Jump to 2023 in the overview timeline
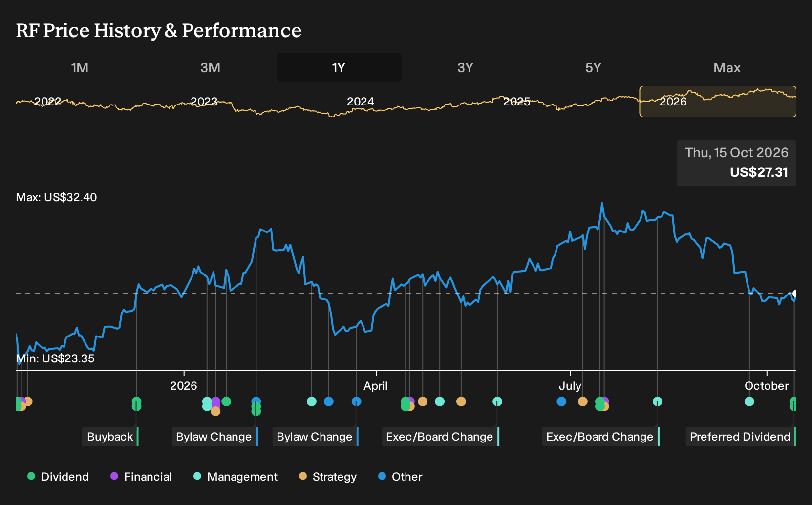The width and height of the screenshot is (812, 505). pos(204,102)
